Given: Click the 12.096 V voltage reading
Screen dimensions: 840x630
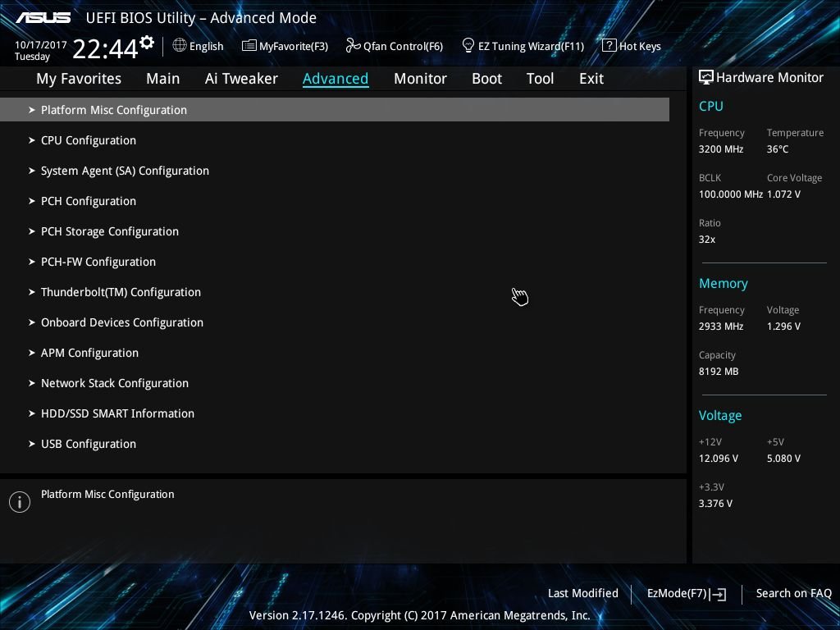Looking at the screenshot, I should point(719,459).
